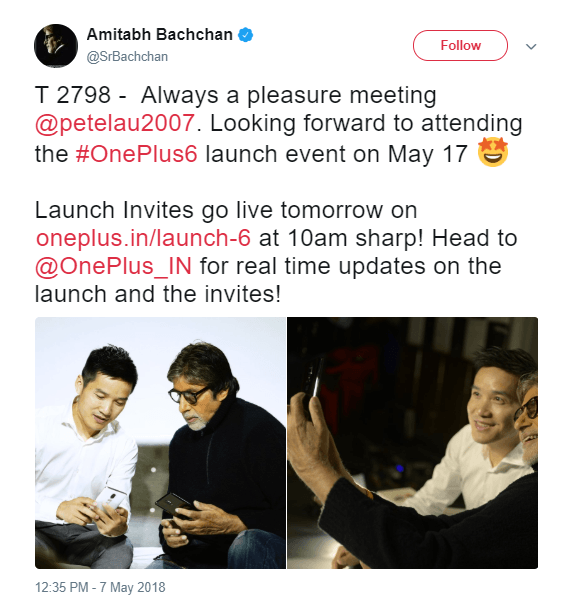Screen dimensions: 573x605
Task: Open the 12:35 PM - 7 May 2018 timestamp
Action: [x=100, y=587]
